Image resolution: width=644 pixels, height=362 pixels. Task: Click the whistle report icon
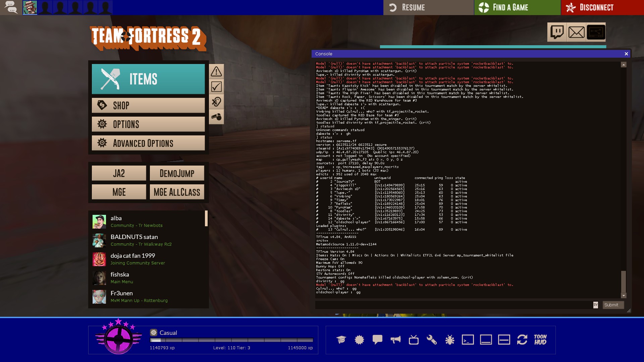(216, 117)
